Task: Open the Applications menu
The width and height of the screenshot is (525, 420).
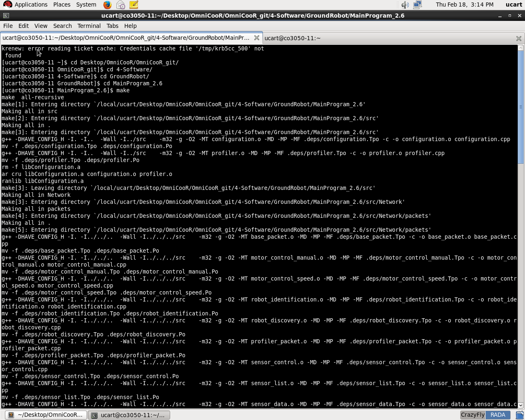Action: click(25, 5)
